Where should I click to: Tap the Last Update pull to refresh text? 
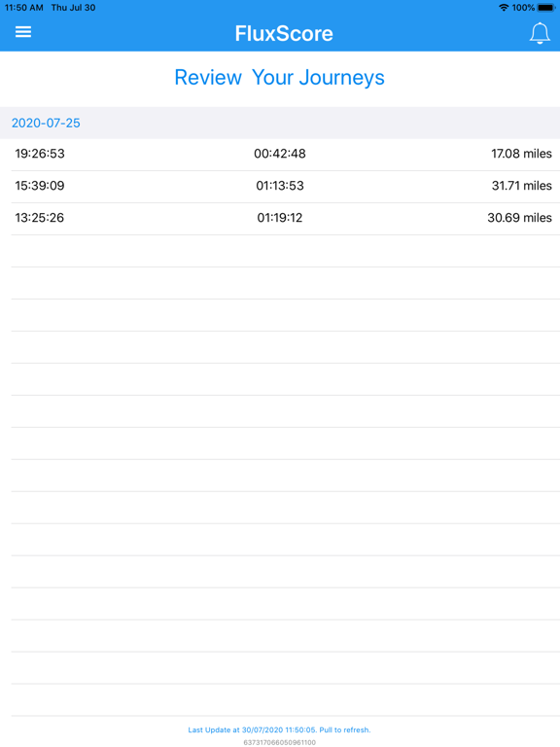(x=279, y=729)
